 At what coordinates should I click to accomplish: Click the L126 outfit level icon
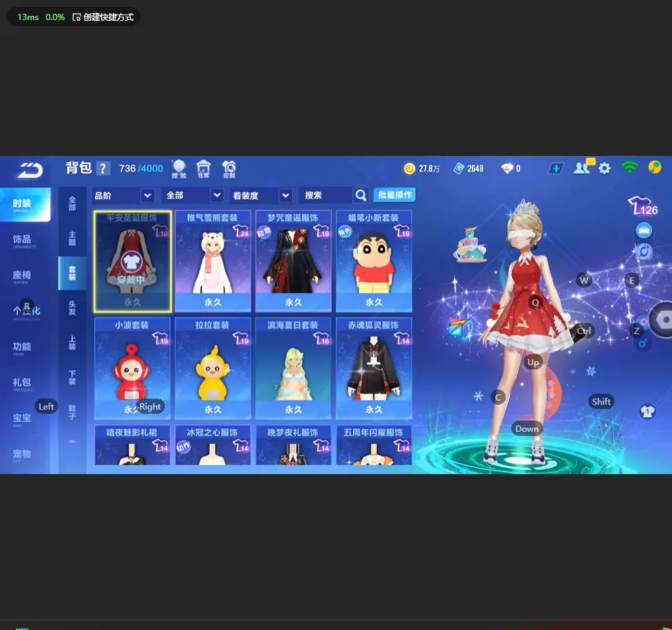[x=642, y=205]
